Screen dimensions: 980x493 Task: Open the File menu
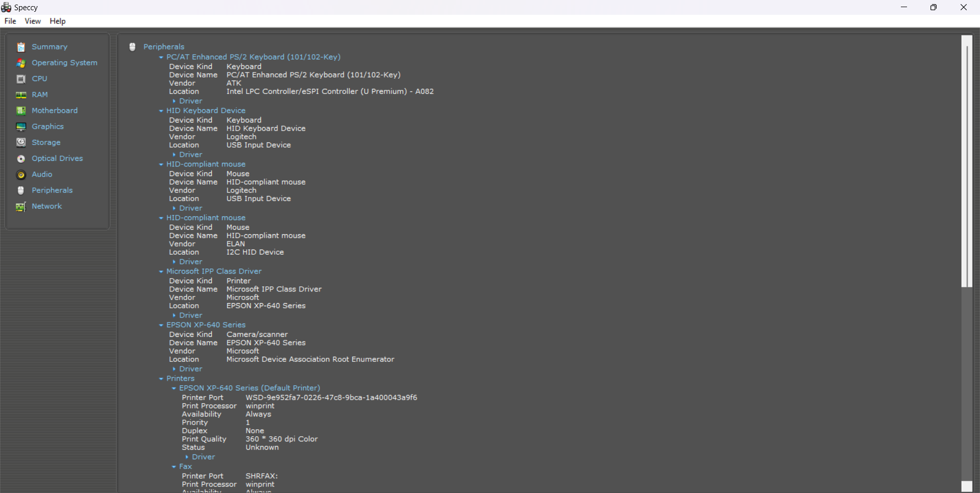click(10, 21)
